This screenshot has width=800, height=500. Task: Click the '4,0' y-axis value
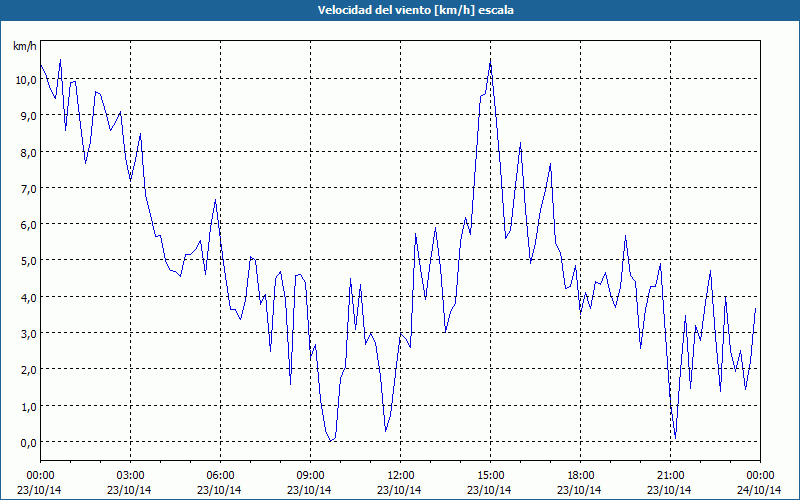coord(28,297)
